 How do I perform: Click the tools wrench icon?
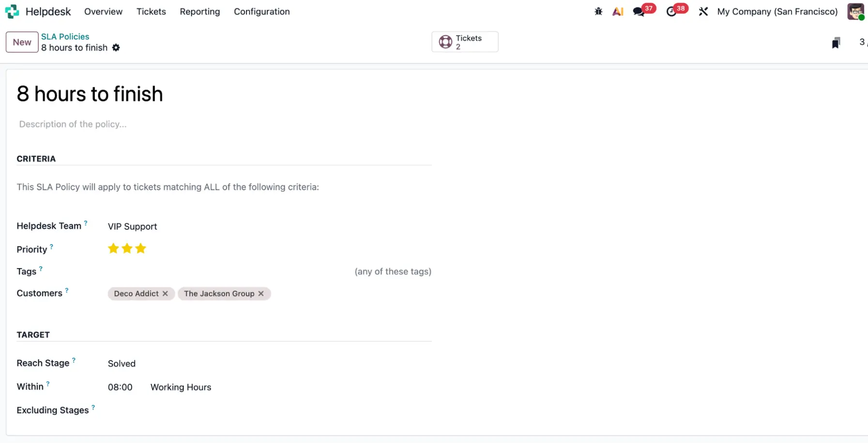(703, 12)
